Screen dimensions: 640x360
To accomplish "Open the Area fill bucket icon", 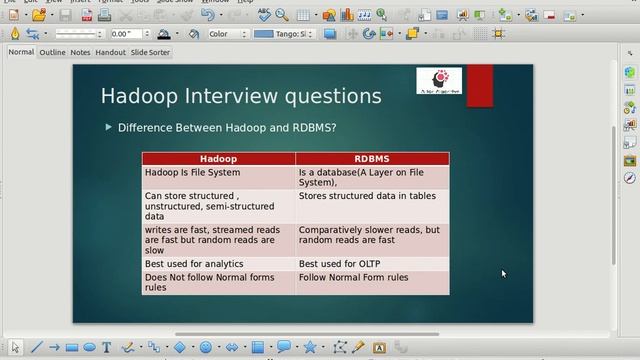I will click(x=194, y=34).
